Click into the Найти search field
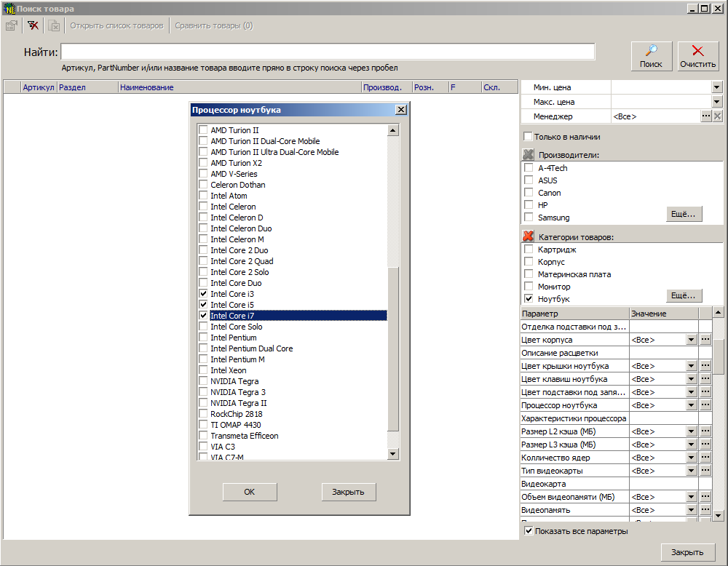This screenshot has height=566, width=728. (x=328, y=52)
